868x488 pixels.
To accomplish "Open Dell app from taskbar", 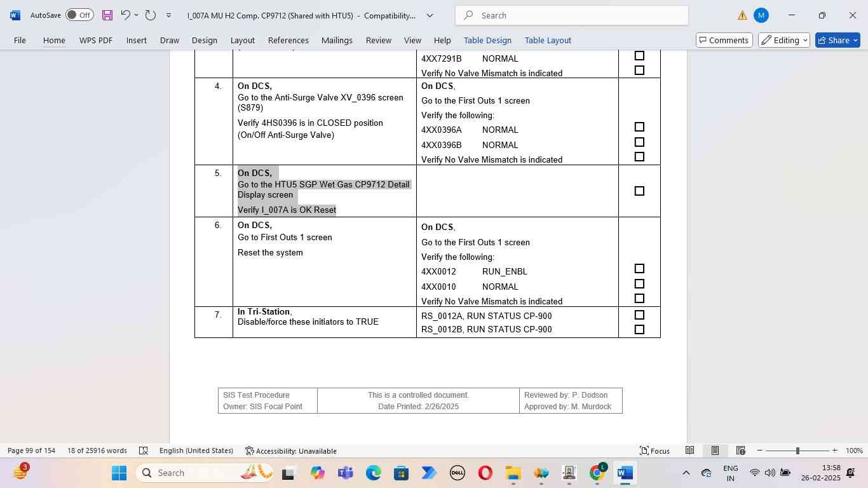I will point(457,473).
